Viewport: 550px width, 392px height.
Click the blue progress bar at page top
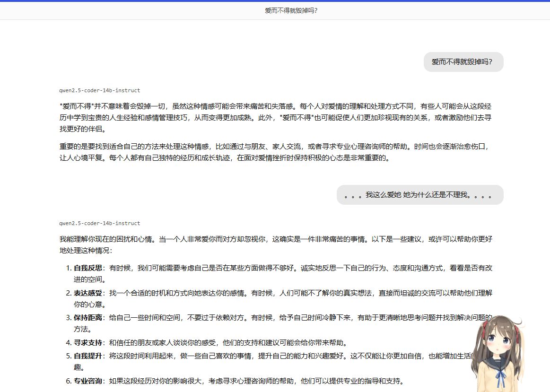coord(275,1)
